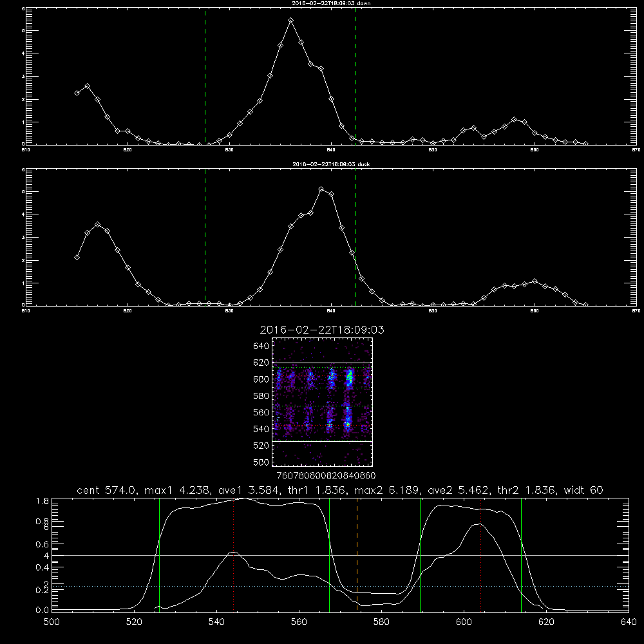Click the highest peak marker in dusk plot
Screen dimensions: 644x644
point(321,189)
